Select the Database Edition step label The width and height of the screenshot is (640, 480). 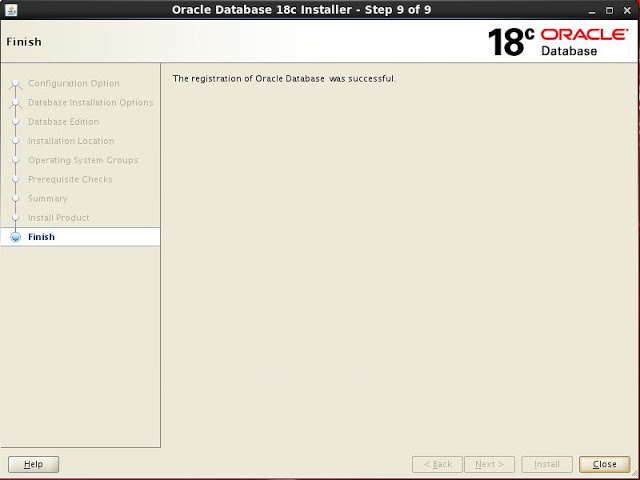click(x=63, y=122)
